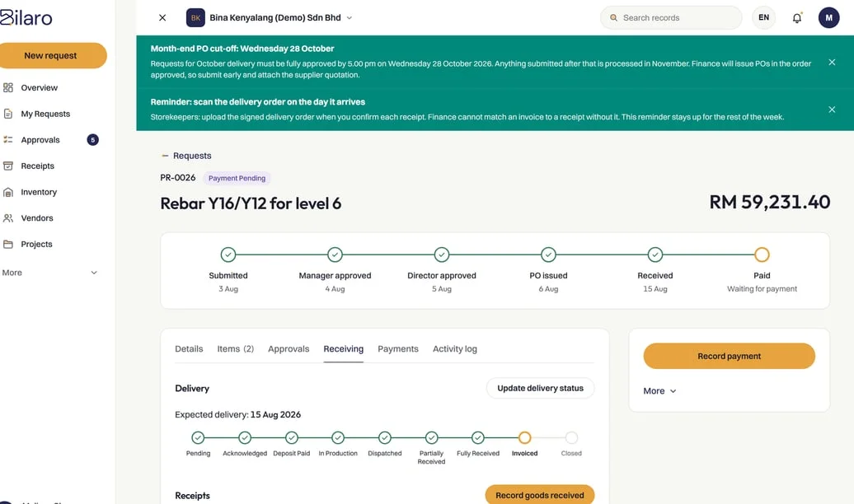This screenshot has width=854, height=504.
Task: Click Update delivery status button
Action: 540,388
